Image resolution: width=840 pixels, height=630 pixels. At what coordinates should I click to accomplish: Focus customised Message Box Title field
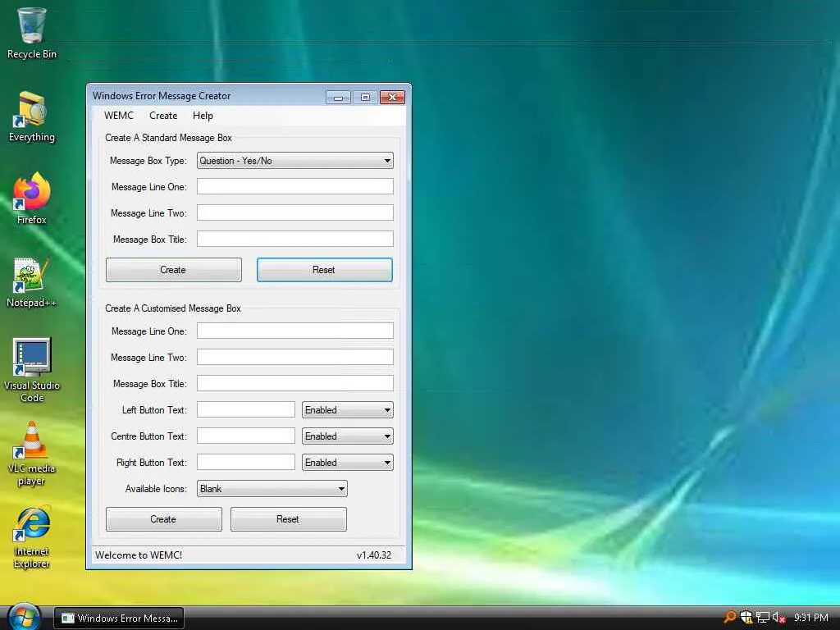tap(295, 384)
